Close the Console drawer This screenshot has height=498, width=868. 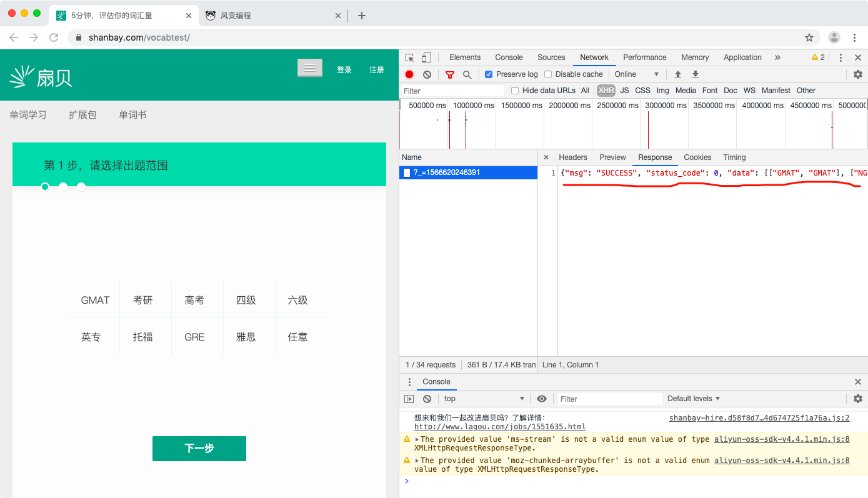pos(858,382)
